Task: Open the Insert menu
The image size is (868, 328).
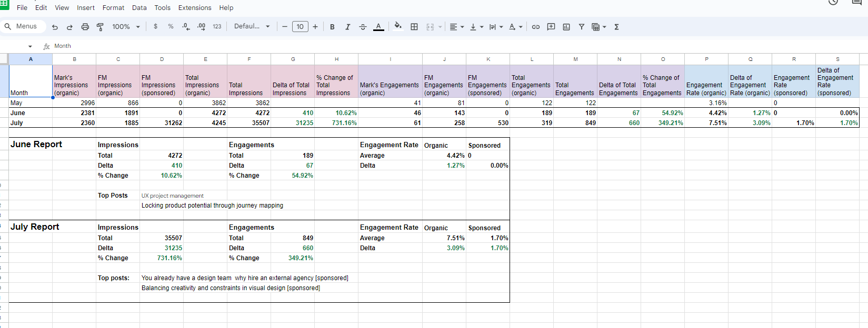Action: (x=86, y=8)
